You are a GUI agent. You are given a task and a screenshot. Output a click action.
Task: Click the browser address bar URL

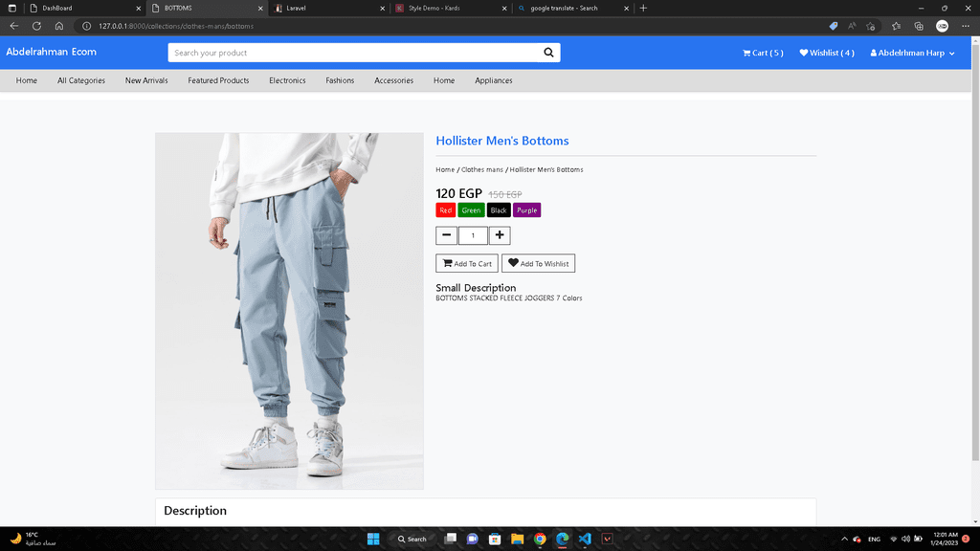pos(176,26)
